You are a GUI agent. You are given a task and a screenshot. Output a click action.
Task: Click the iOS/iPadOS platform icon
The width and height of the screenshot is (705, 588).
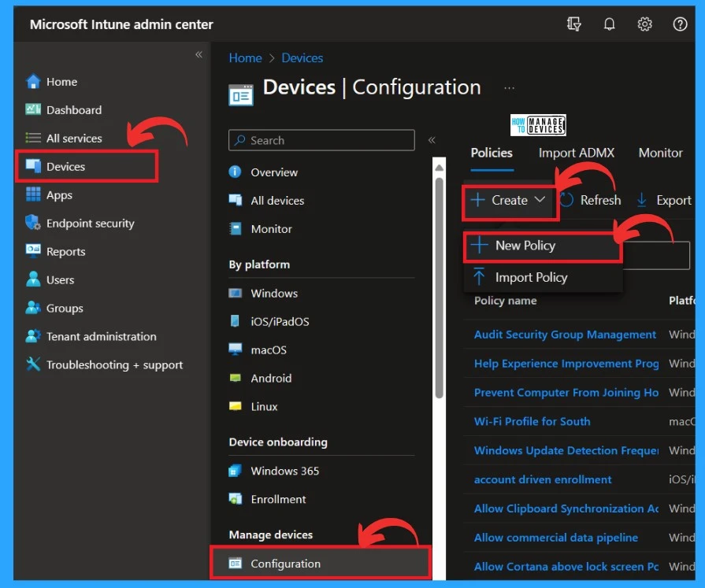coord(235,321)
